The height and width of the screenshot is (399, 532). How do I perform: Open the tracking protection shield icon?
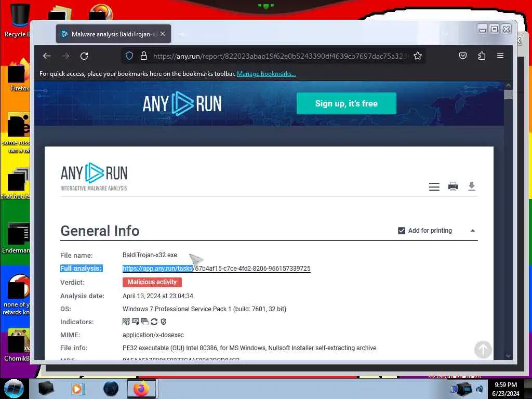(x=129, y=56)
